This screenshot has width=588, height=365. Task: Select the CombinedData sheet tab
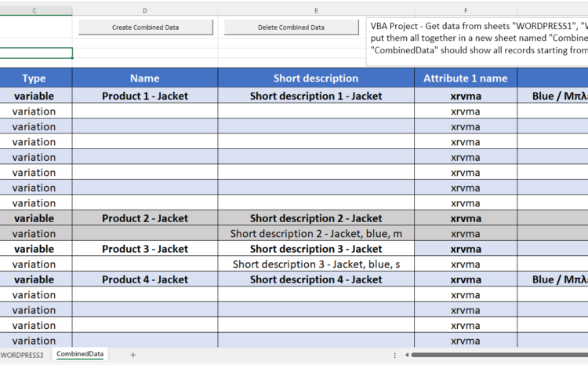click(x=80, y=354)
